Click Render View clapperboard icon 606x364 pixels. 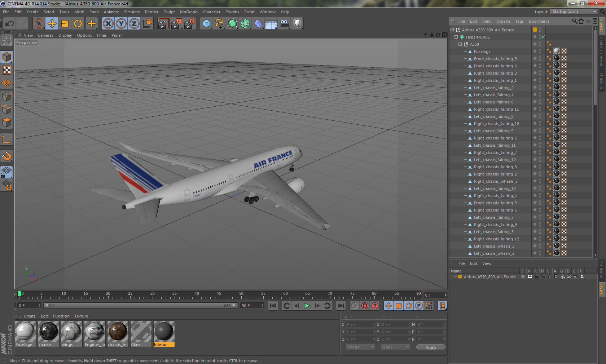163,24
